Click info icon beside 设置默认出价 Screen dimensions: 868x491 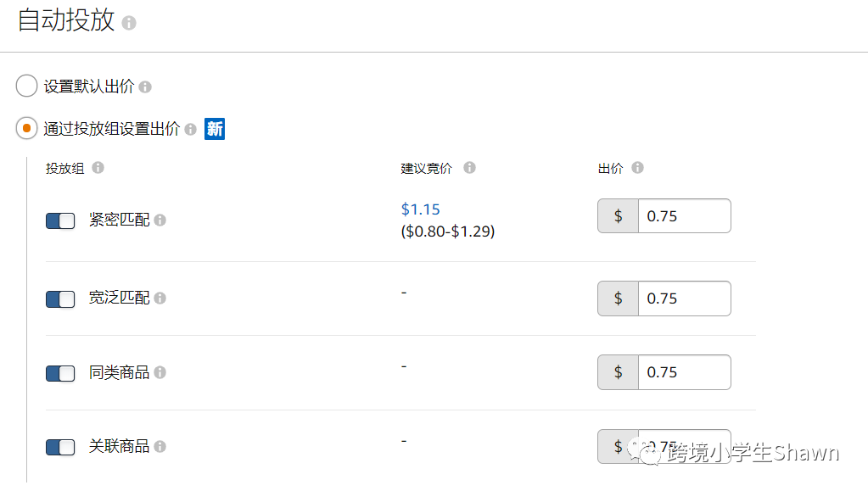coord(145,86)
